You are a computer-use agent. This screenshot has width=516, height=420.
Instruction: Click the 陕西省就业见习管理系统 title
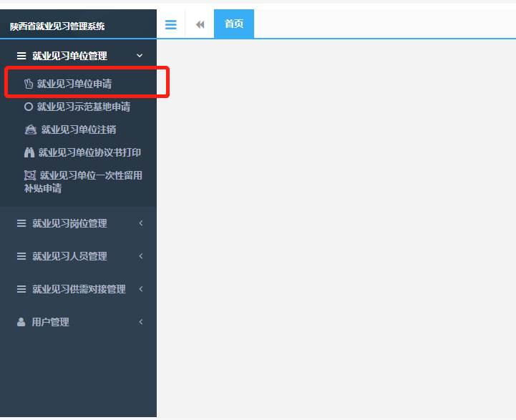point(57,26)
